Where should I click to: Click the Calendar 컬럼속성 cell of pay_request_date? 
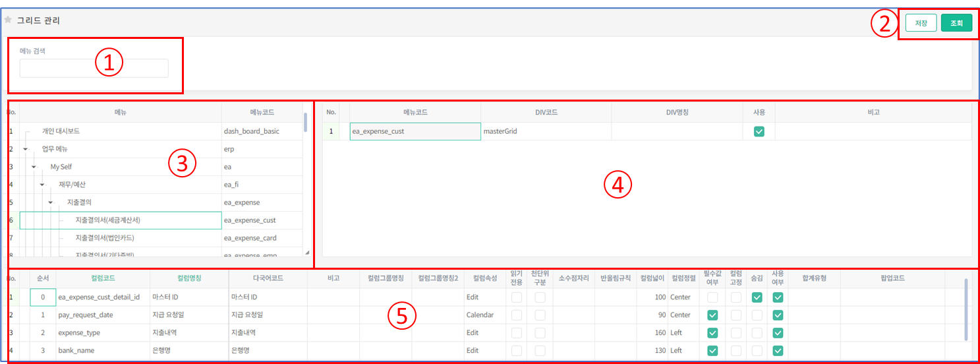[484, 315]
